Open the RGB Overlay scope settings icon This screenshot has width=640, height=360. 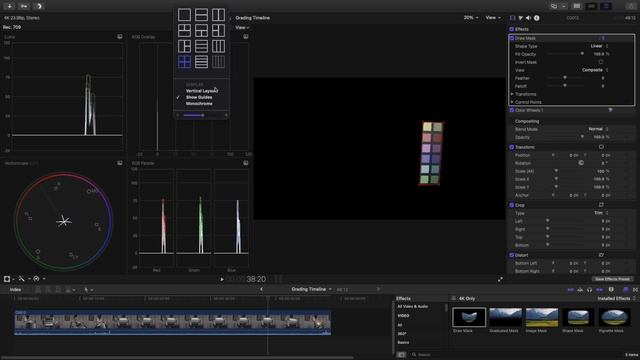coord(246,37)
